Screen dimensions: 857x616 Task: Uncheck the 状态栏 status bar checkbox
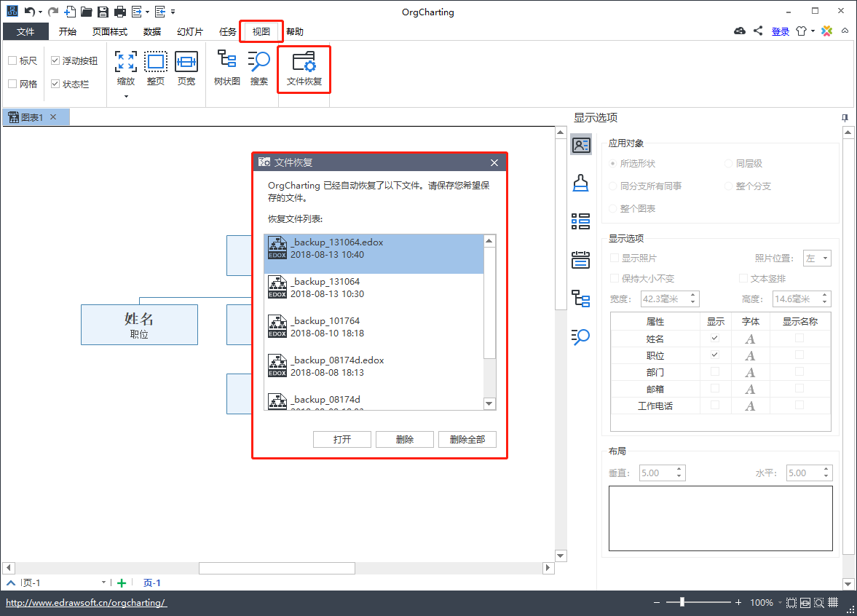coord(55,84)
